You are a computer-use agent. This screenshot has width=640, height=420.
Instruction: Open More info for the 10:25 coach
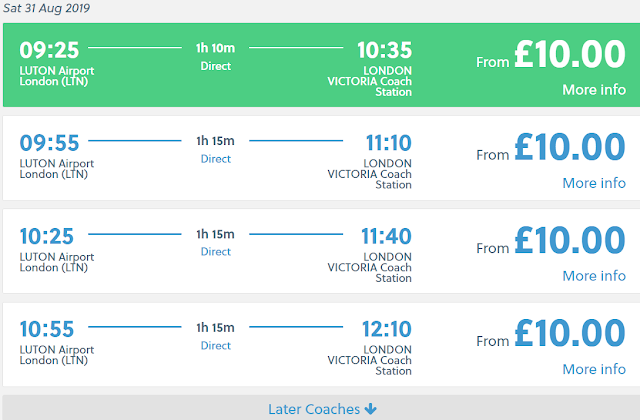click(x=594, y=276)
